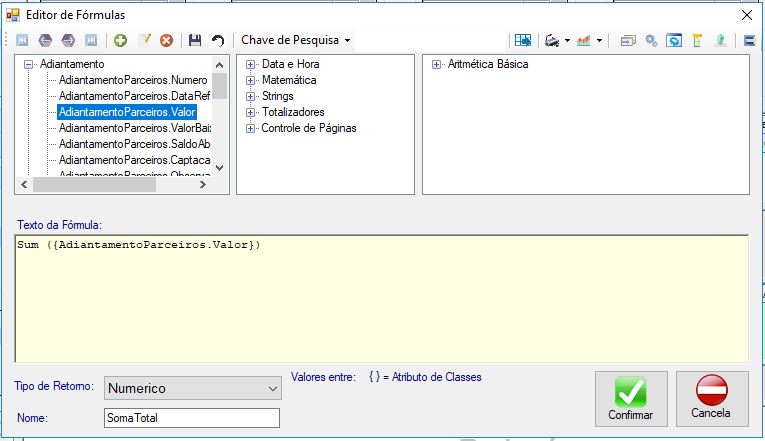Click the grid export icon
This screenshot has height=441, width=765.
523,40
